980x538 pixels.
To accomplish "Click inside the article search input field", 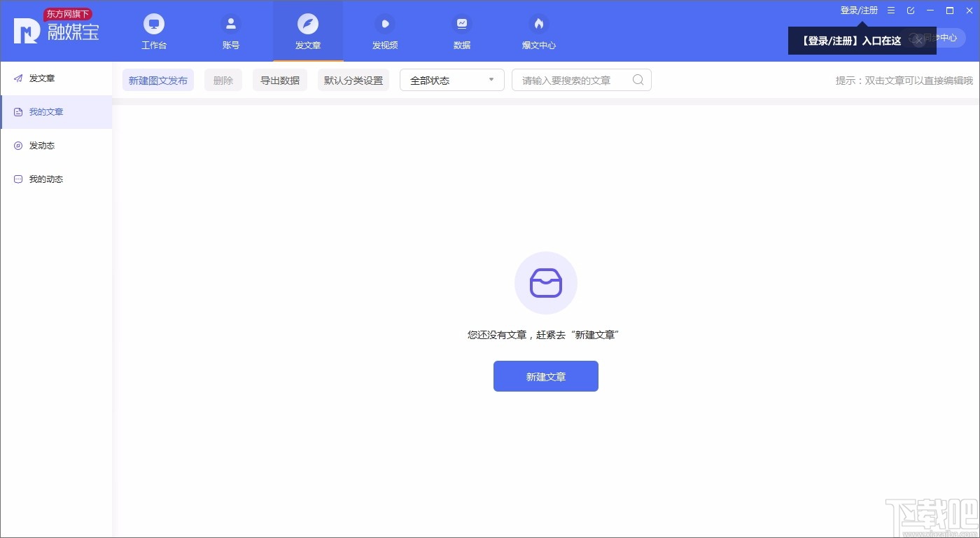I will point(574,80).
